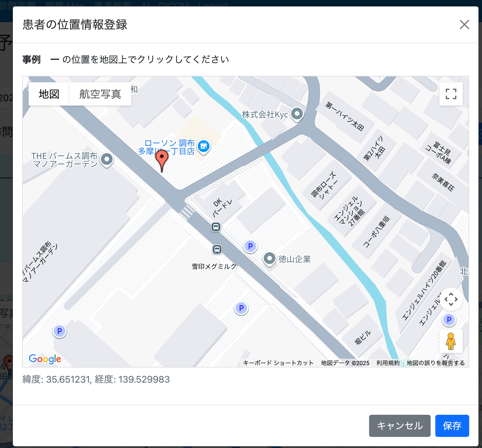
Task: Switch to 地図 map view
Action: pos(49,94)
